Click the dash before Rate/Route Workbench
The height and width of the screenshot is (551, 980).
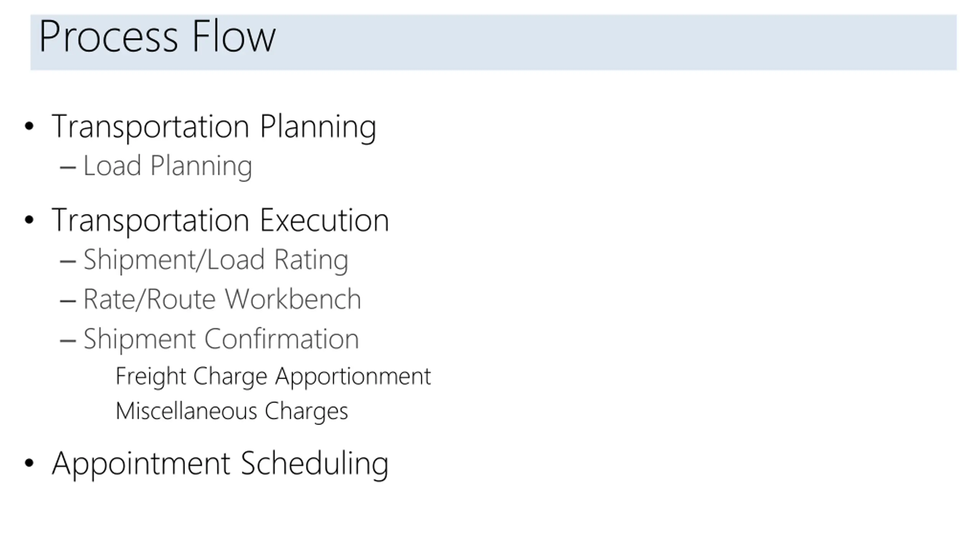point(68,301)
